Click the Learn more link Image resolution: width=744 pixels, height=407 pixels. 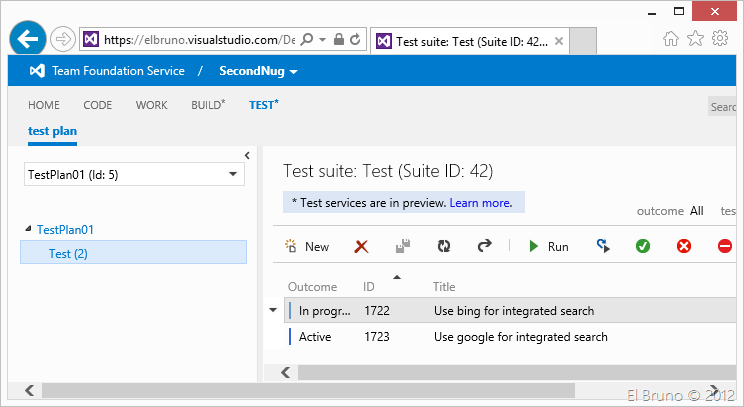481,203
